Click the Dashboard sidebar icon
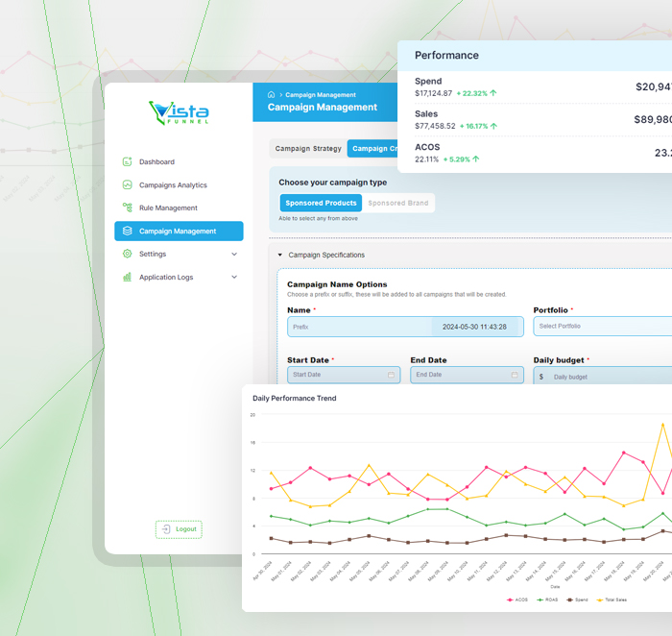Image resolution: width=672 pixels, height=636 pixels. click(x=128, y=161)
